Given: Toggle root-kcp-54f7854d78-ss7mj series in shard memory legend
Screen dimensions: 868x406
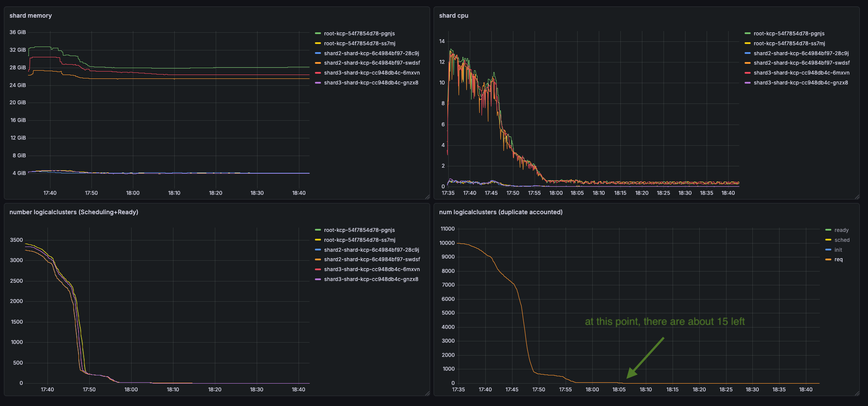Looking at the screenshot, I should (360, 44).
